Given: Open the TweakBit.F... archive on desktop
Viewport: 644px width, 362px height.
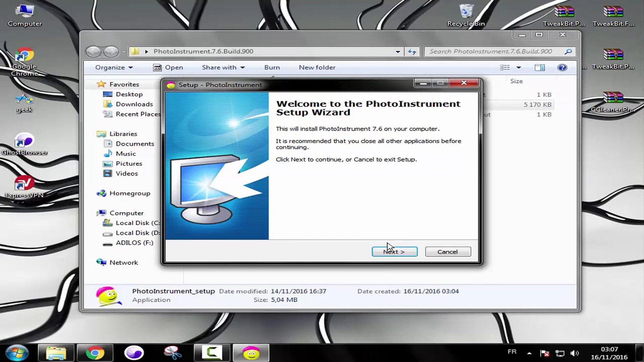Looking at the screenshot, I should click(613, 16).
